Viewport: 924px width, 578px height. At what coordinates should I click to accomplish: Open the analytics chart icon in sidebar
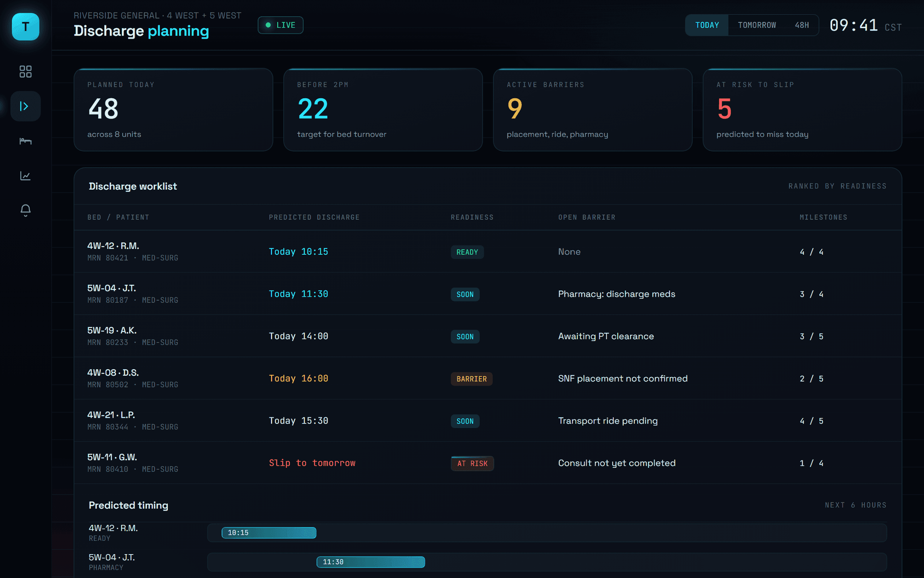pyautogui.click(x=25, y=176)
